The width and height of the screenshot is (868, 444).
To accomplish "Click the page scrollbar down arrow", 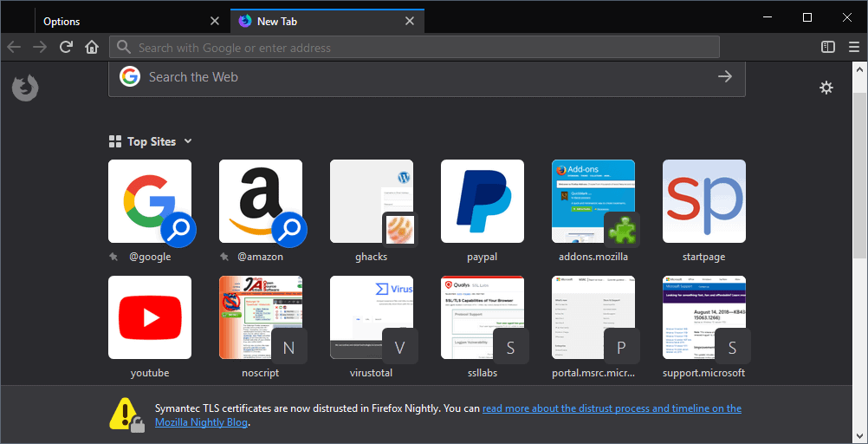I will click(859, 434).
